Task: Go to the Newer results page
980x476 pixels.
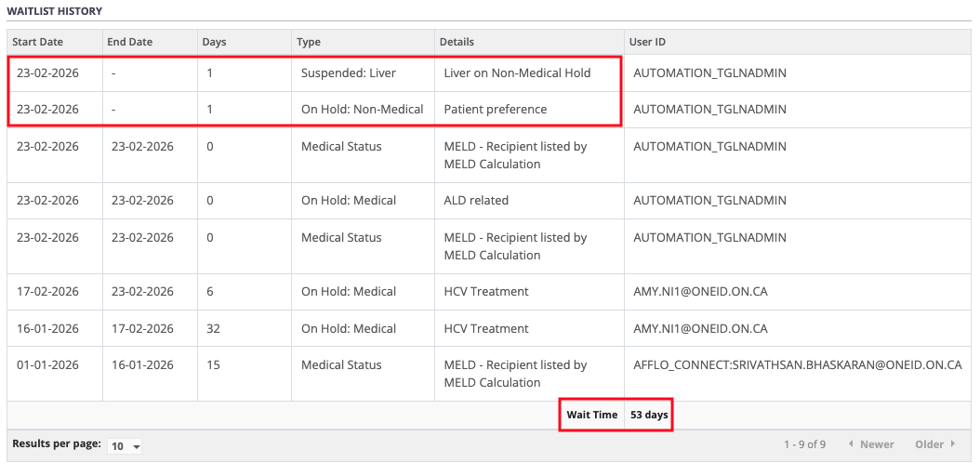Action: 876,444
